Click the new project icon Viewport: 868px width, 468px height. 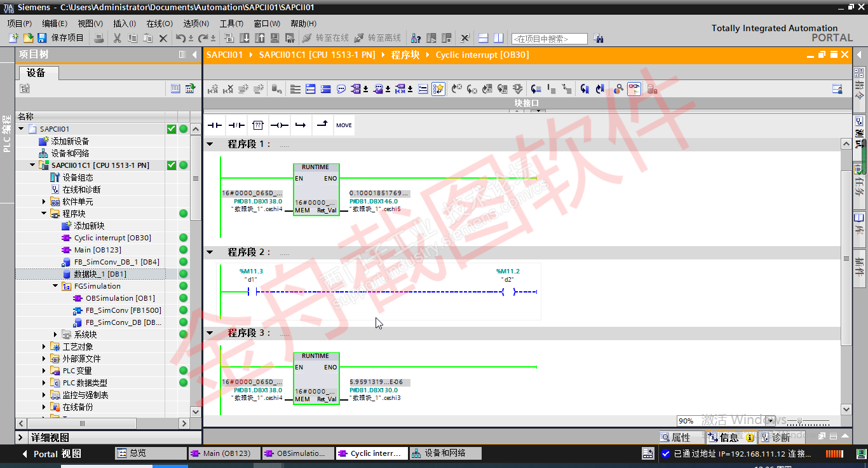[x=13, y=38]
